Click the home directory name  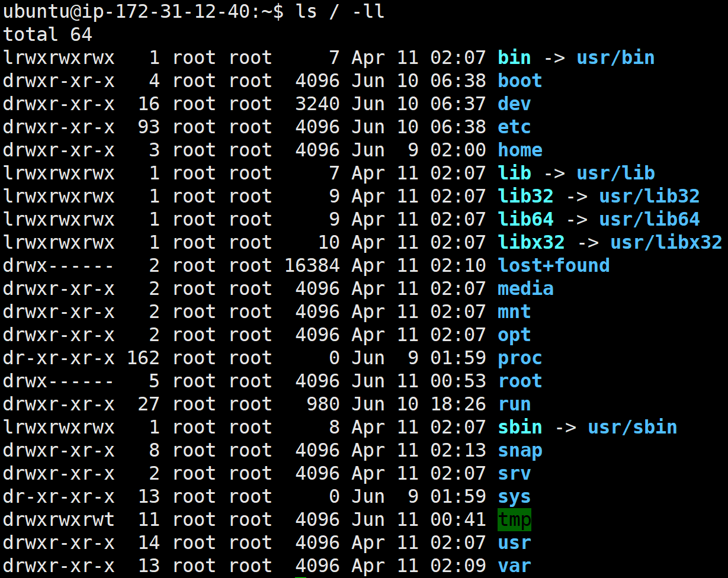point(520,150)
